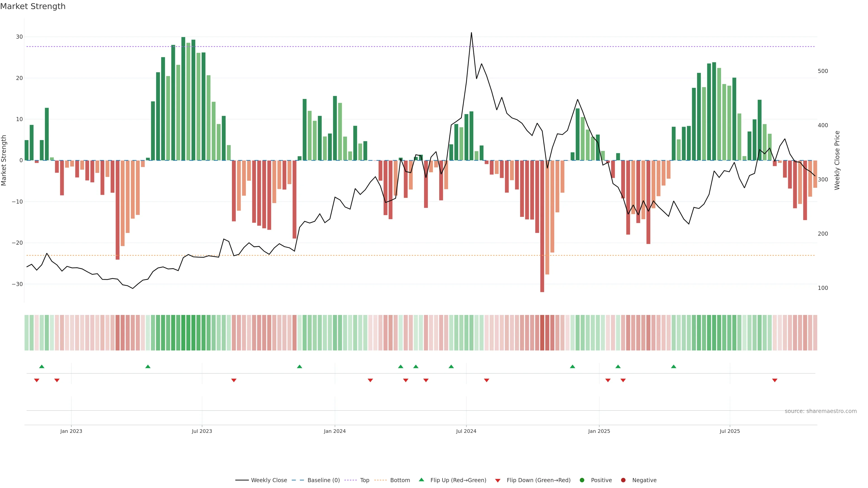Click the darkest red heatmap strip cell
Viewport: 868px width, 488px height.
pyautogui.click(x=542, y=332)
